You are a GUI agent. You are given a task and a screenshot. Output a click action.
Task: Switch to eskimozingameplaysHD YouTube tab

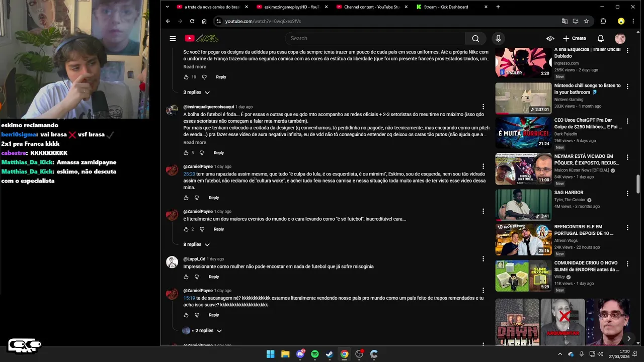point(292,7)
